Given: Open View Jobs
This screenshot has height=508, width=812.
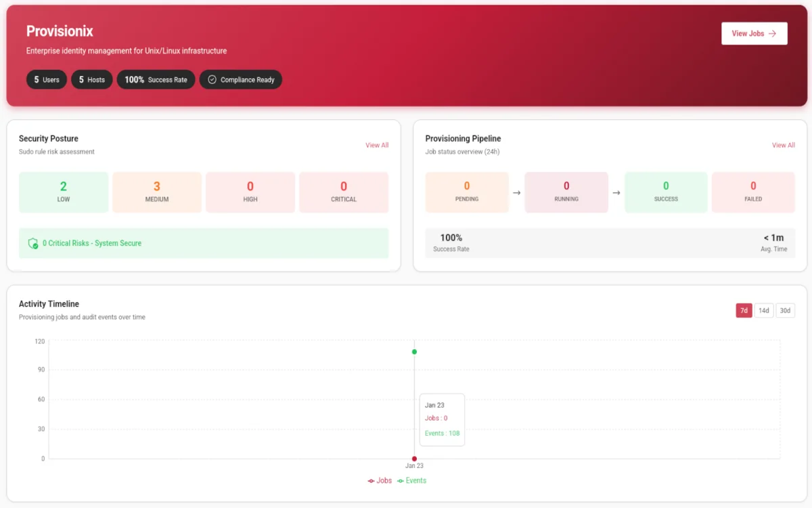Looking at the screenshot, I should (754, 33).
